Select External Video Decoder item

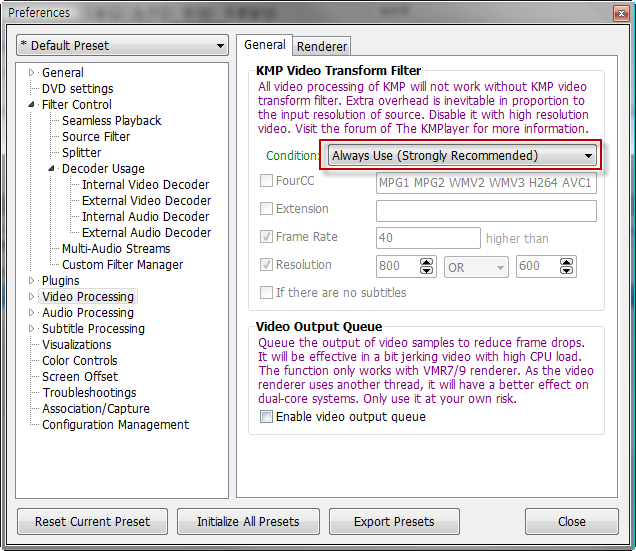coord(146,200)
